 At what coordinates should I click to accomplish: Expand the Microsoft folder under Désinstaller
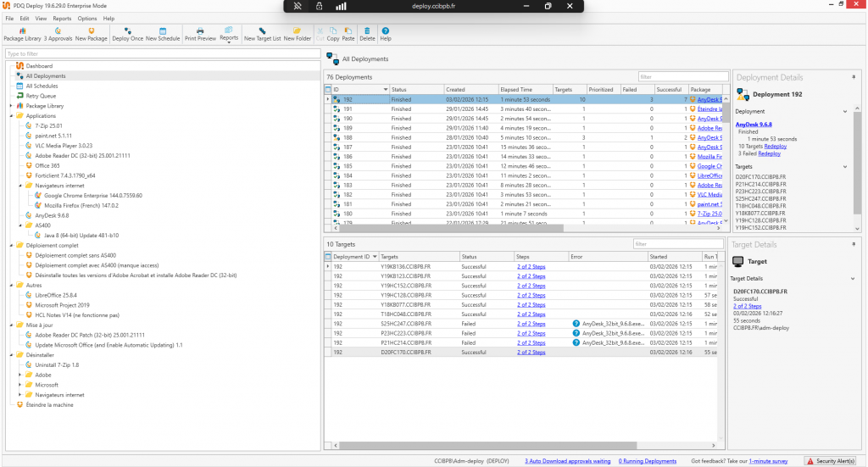tap(20, 385)
